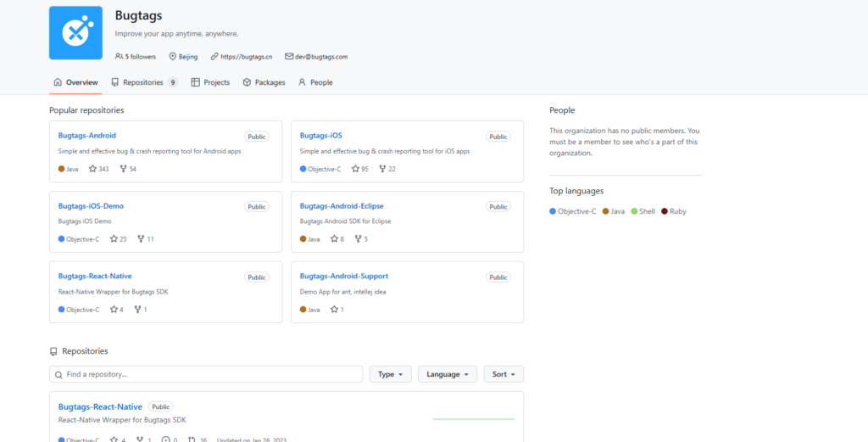The width and height of the screenshot is (868, 442).
Task: Open Bugtags-React-Native in popular repositories
Action: (95, 277)
